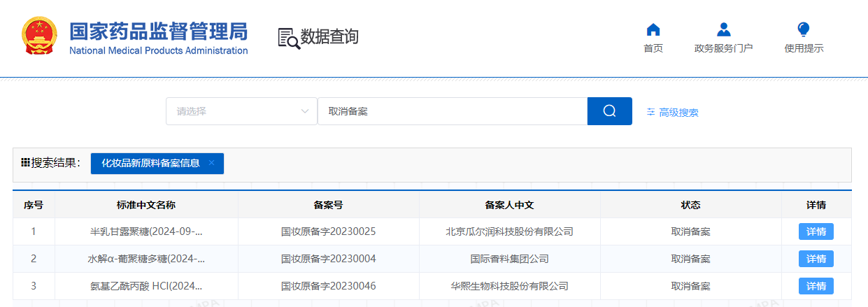
Task: Open the 首页 home icon
Action: pos(653,29)
